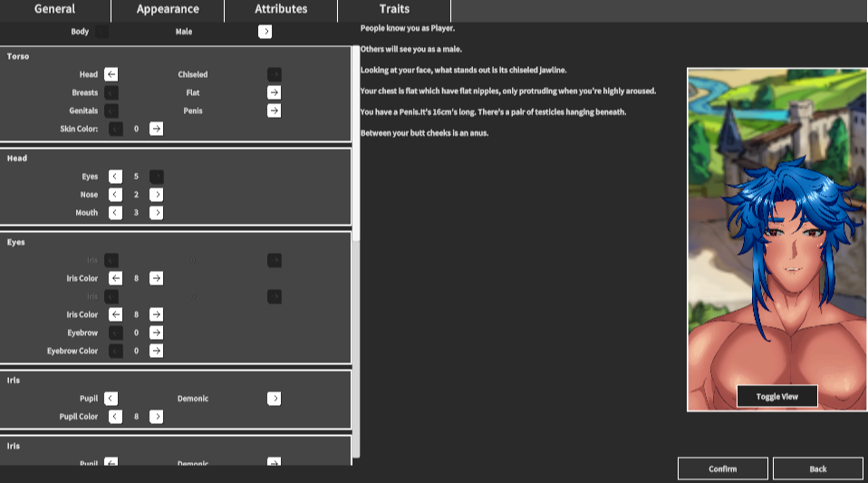Open the General tab

(54, 9)
